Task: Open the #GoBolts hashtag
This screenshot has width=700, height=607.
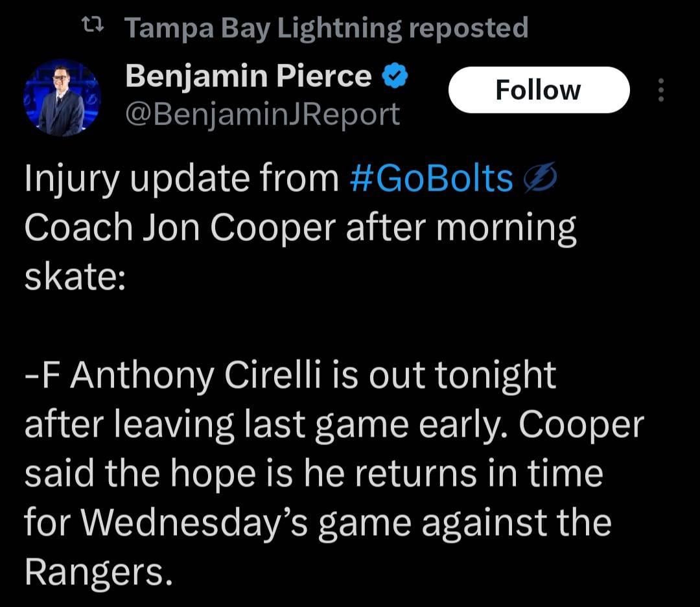Action: click(x=431, y=179)
